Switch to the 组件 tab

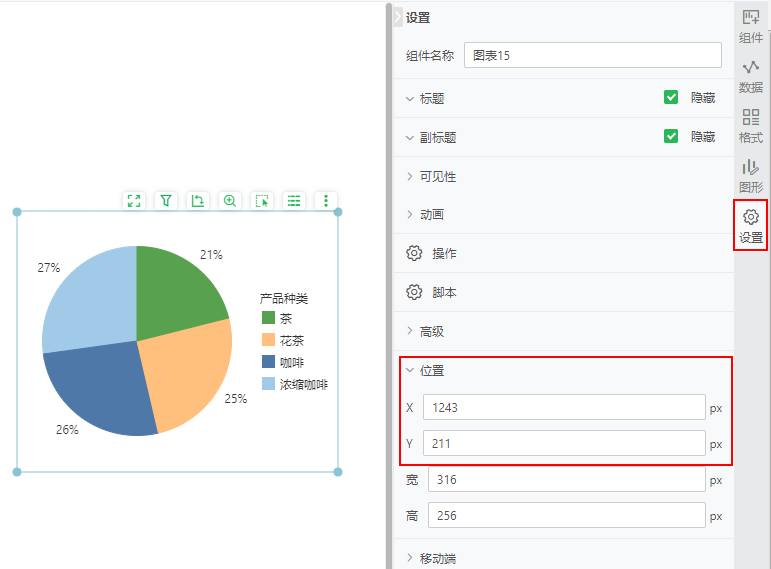coord(750,26)
